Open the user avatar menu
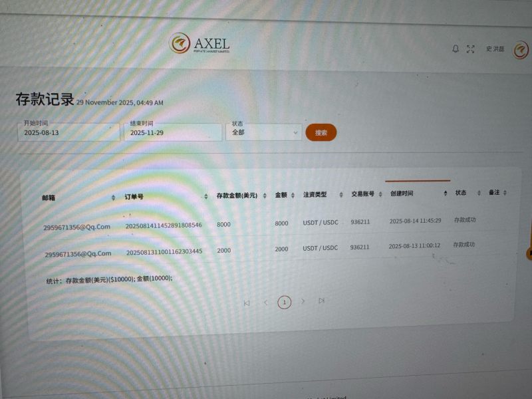This screenshot has width=532, height=399. 521,51
